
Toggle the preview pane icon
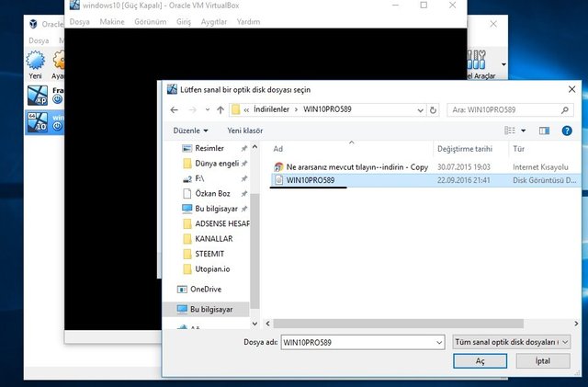(x=544, y=131)
